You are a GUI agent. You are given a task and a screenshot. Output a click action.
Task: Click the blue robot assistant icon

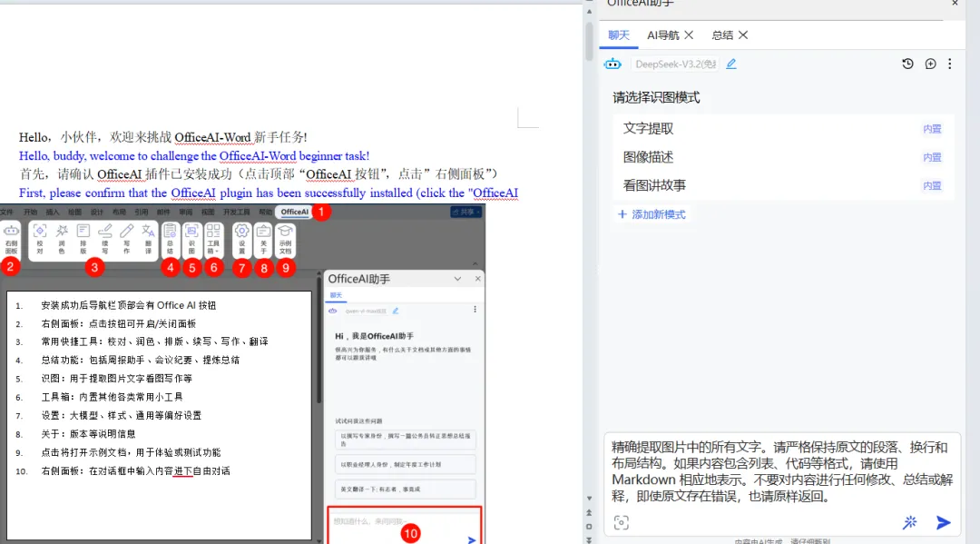click(612, 64)
